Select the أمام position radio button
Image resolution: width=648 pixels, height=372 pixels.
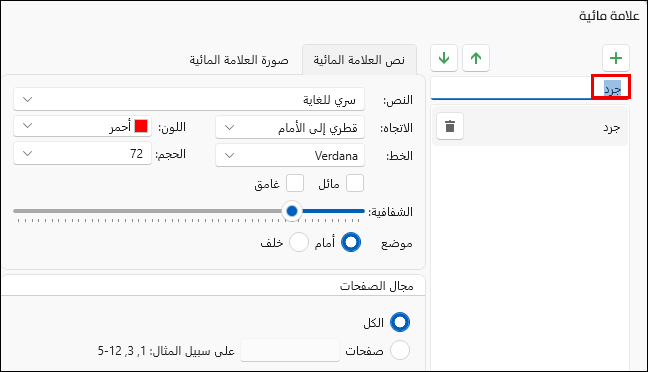point(351,242)
